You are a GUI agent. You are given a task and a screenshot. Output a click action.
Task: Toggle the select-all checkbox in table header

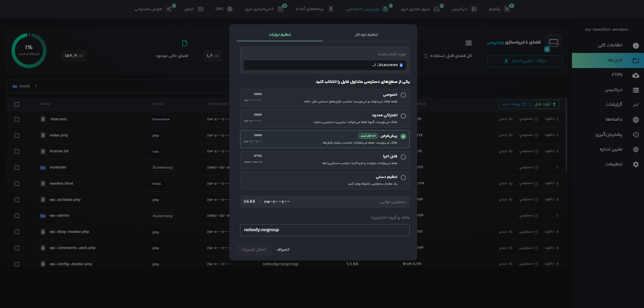click(x=17, y=104)
